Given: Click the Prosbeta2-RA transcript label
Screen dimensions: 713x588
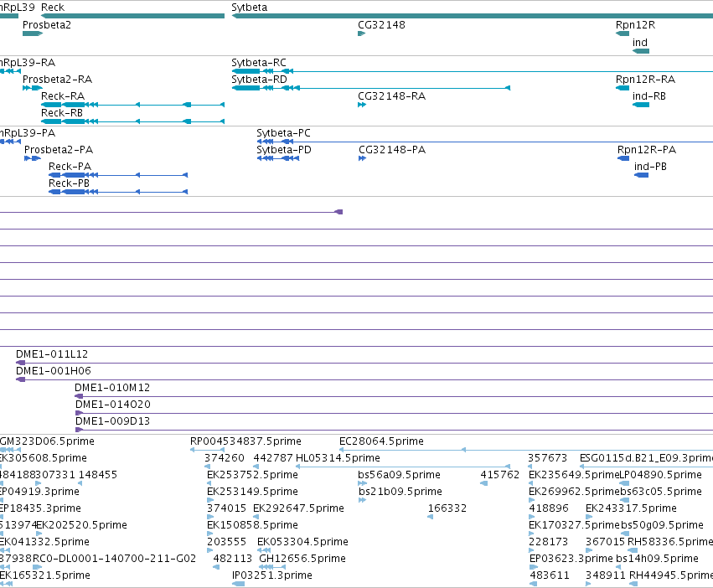Looking at the screenshot, I should coord(57,79).
